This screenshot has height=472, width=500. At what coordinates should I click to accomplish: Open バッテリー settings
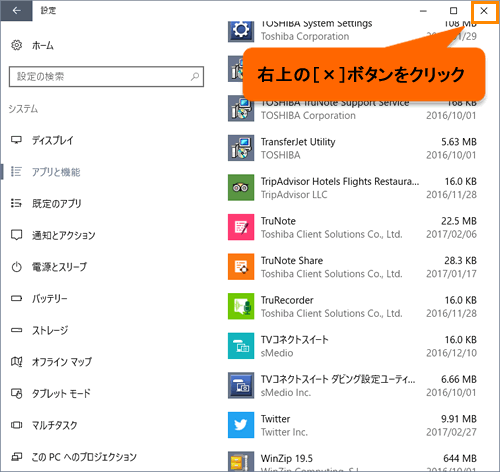(50, 298)
